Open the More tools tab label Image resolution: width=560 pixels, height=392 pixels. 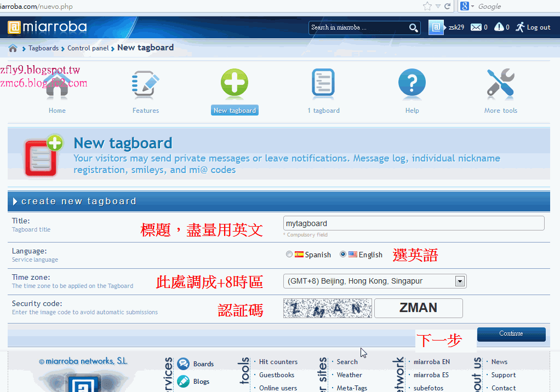[x=501, y=111]
